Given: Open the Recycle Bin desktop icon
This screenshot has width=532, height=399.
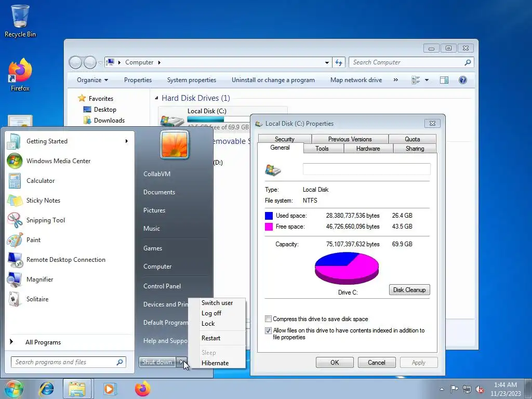Looking at the screenshot, I should pyautogui.click(x=20, y=20).
